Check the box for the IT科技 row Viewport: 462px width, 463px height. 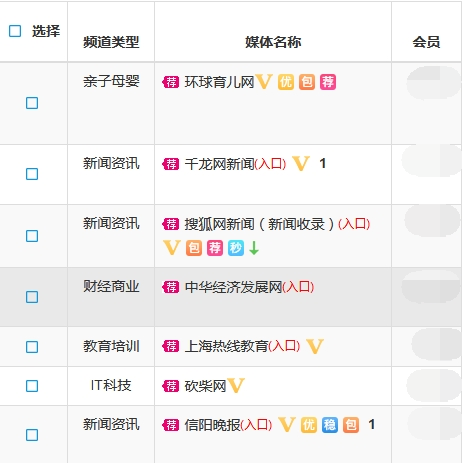click(x=32, y=386)
